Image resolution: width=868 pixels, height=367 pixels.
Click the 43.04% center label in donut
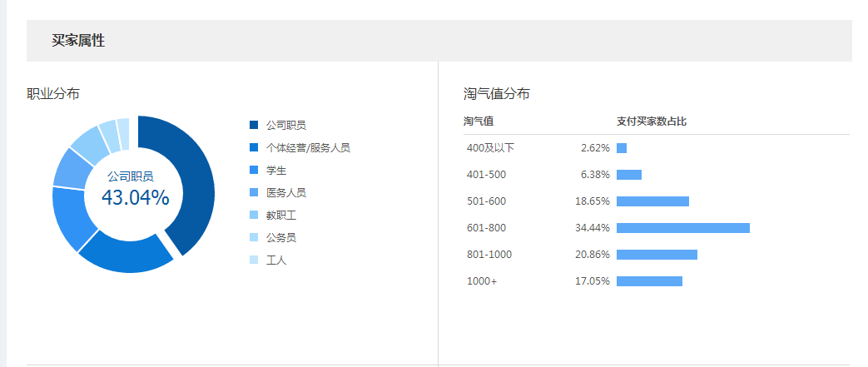[x=135, y=198]
